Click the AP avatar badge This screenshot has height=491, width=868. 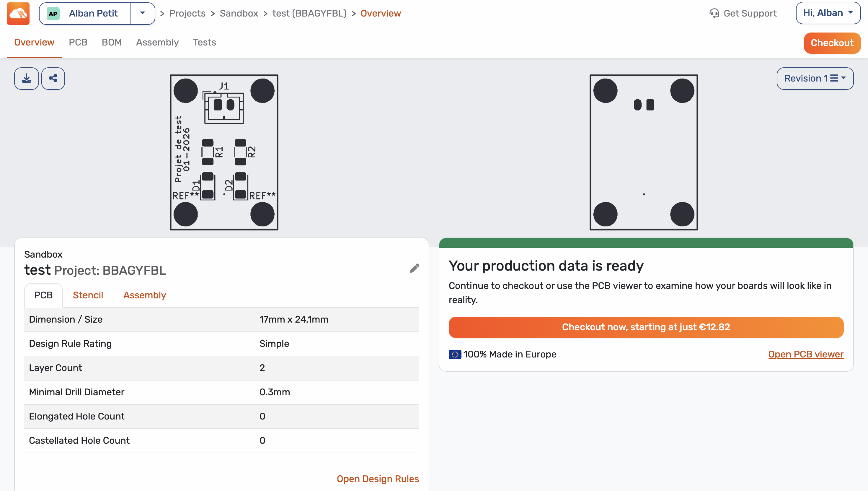[x=53, y=14]
